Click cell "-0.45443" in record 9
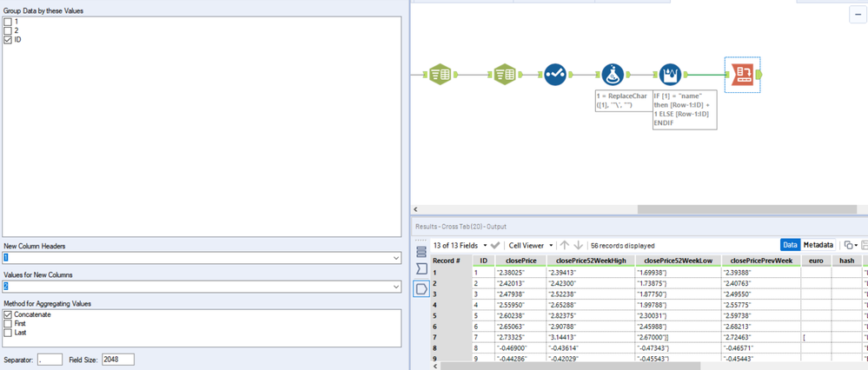This screenshot has width=868, height=370. click(x=761, y=359)
